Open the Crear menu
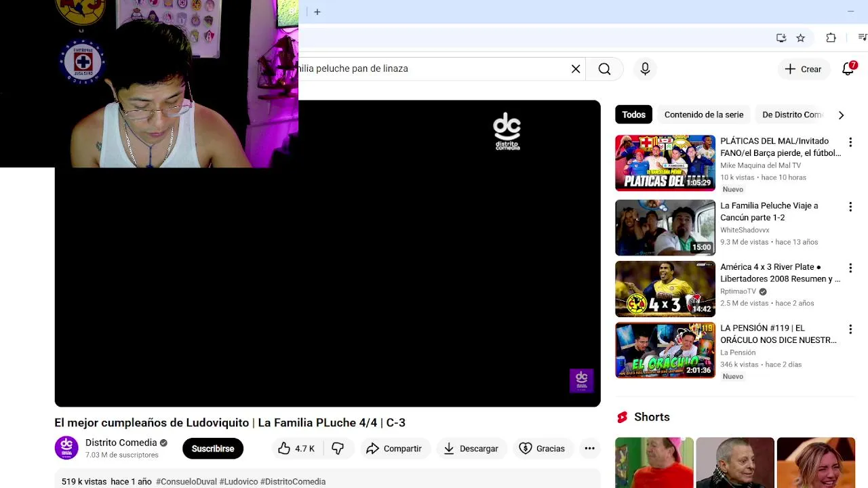Screen dimensions: 868x488 pos(803,69)
